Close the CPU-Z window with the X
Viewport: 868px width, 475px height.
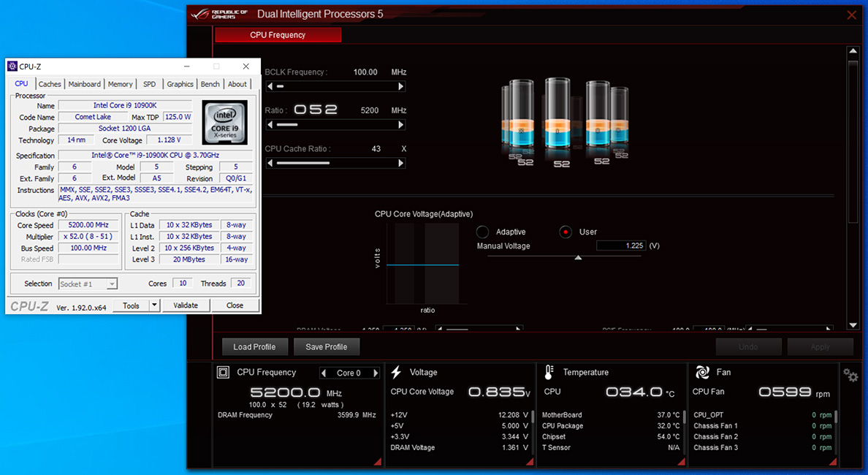(x=245, y=66)
